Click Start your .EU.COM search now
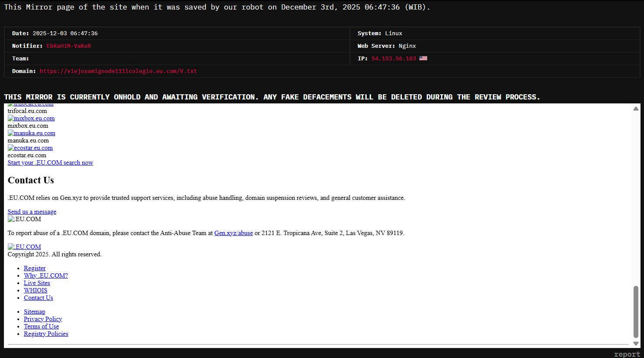Screen dimensions: 644x358 point(50,162)
